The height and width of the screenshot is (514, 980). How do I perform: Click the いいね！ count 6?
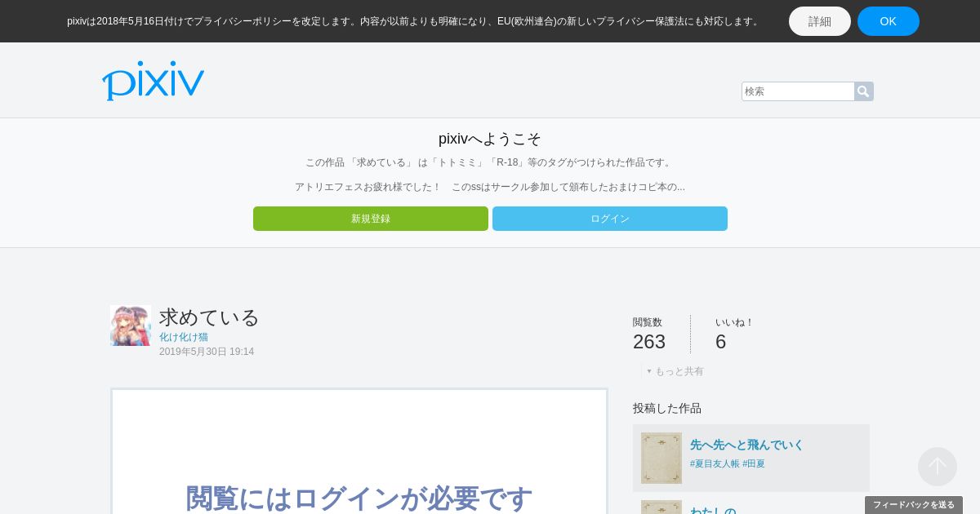pyautogui.click(x=721, y=342)
